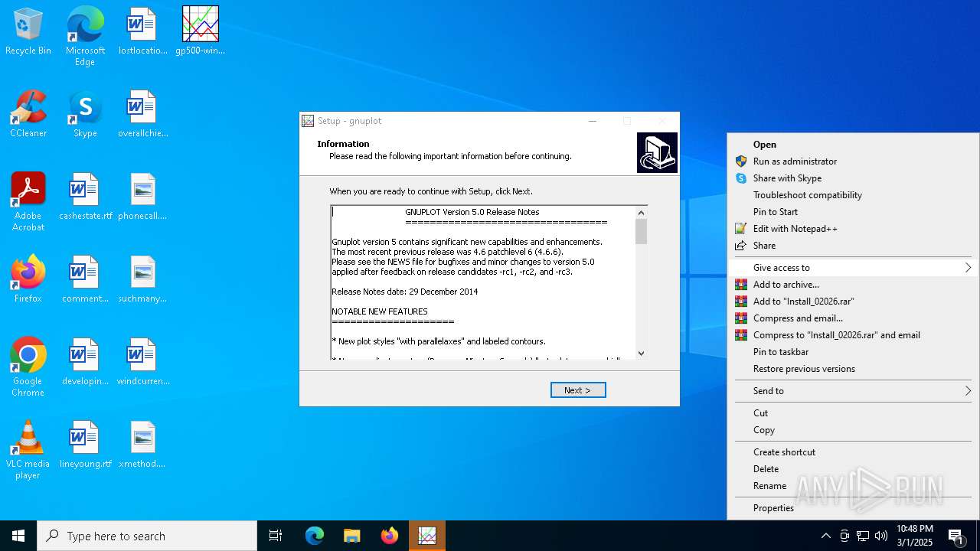This screenshot has height=551, width=980.
Task: Select comment... Word document icon
Action: click(x=85, y=279)
